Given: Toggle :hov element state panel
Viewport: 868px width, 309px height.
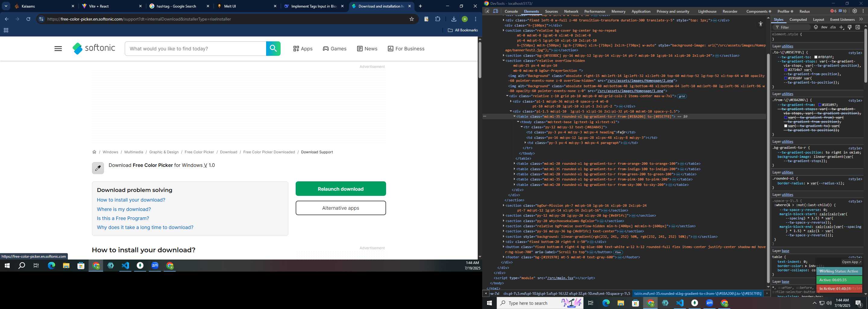Looking at the screenshot, I should [x=824, y=27].
